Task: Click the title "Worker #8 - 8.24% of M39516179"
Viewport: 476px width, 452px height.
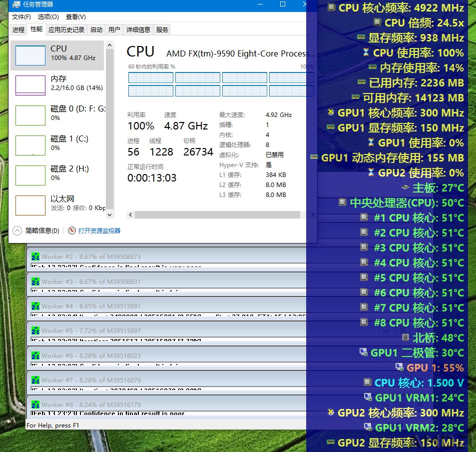Action: (x=91, y=405)
